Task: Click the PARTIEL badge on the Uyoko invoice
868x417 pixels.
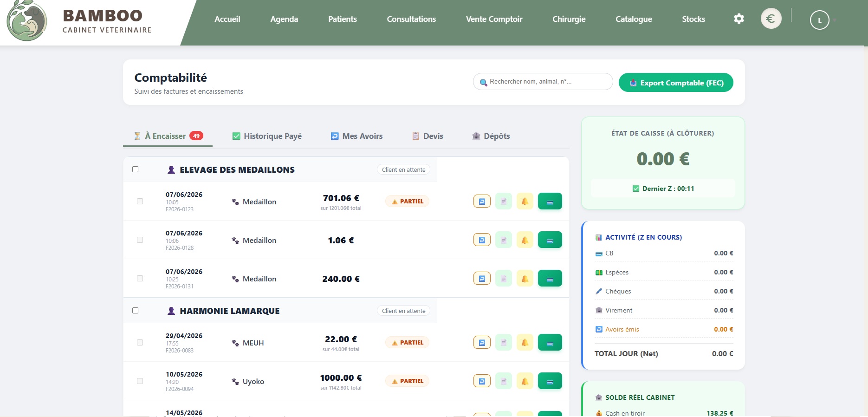Action: click(x=408, y=381)
